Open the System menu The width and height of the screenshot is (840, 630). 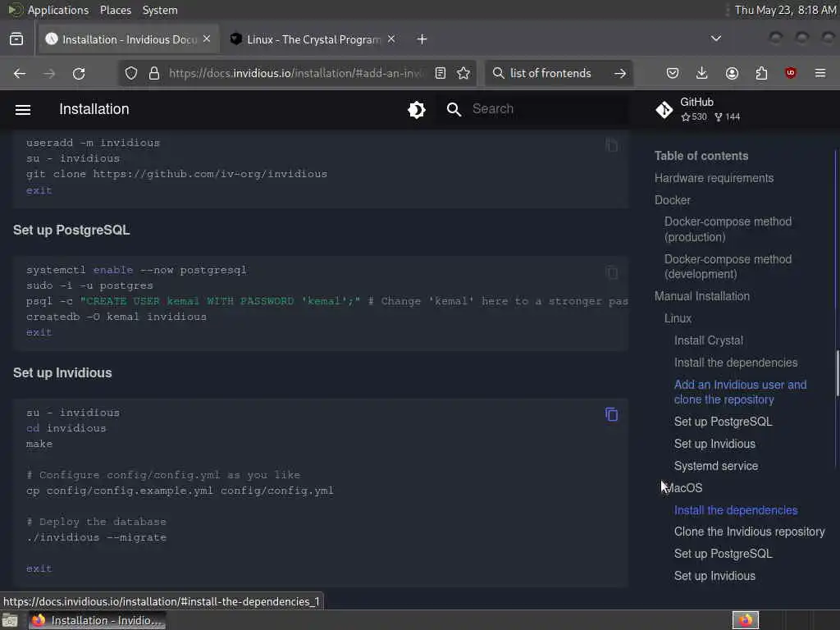160,10
